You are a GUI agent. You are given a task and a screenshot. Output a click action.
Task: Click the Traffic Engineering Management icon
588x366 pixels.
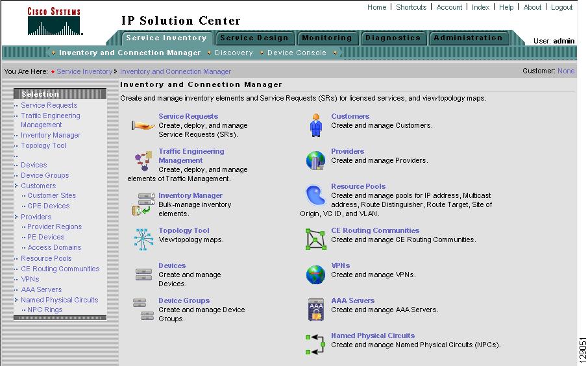(143, 161)
